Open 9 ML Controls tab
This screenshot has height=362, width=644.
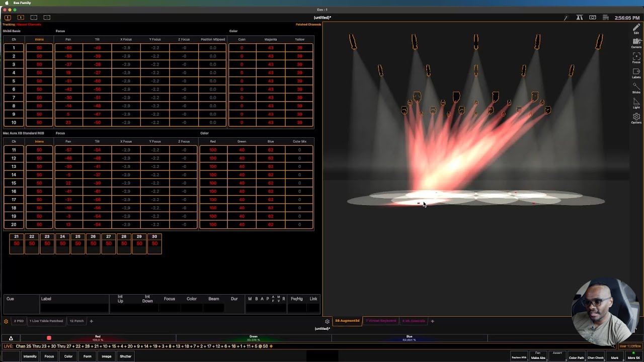(414, 321)
